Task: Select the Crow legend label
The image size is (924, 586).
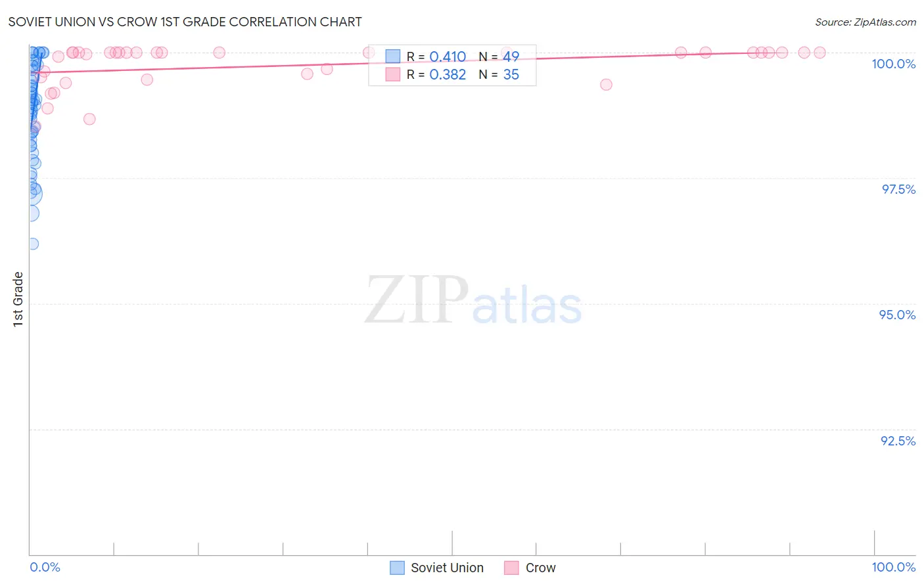Action: (540, 568)
